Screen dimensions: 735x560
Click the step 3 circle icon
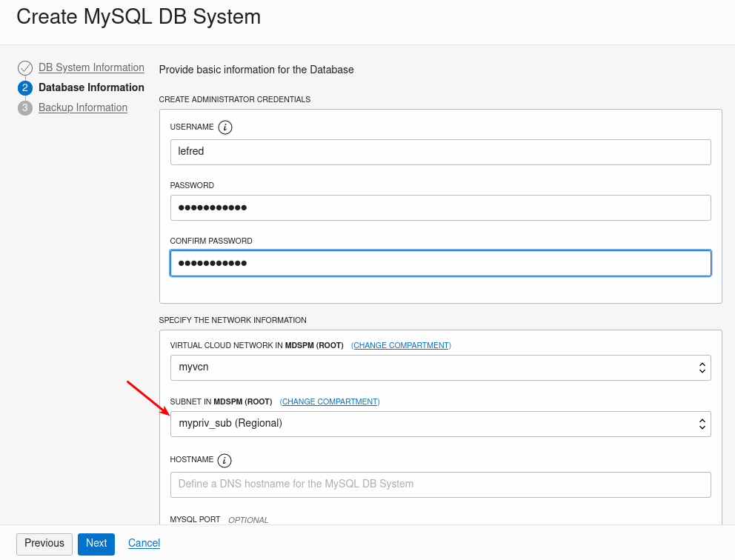point(25,108)
